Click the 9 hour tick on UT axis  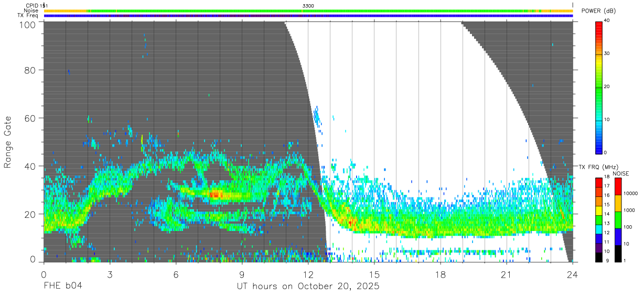(x=242, y=274)
